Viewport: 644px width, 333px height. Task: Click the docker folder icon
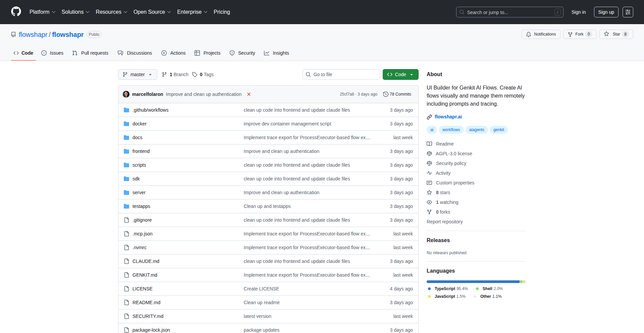126,124
